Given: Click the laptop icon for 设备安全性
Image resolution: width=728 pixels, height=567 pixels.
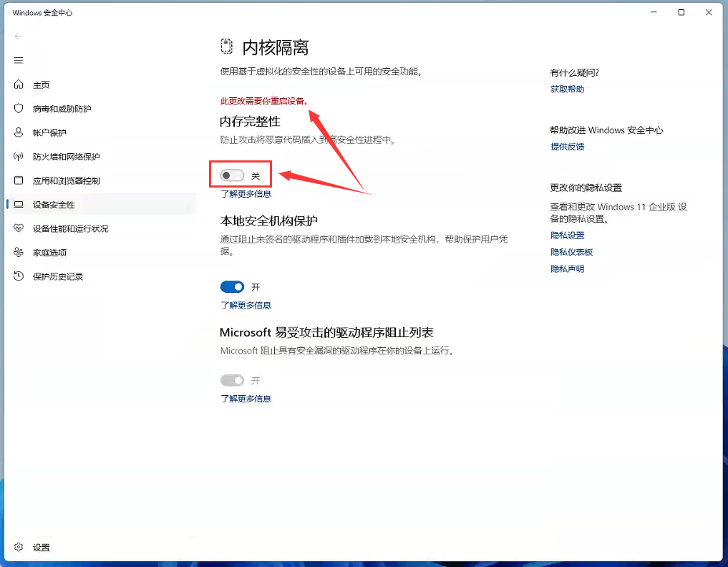Looking at the screenshot, I should click(x=19, y=204).
